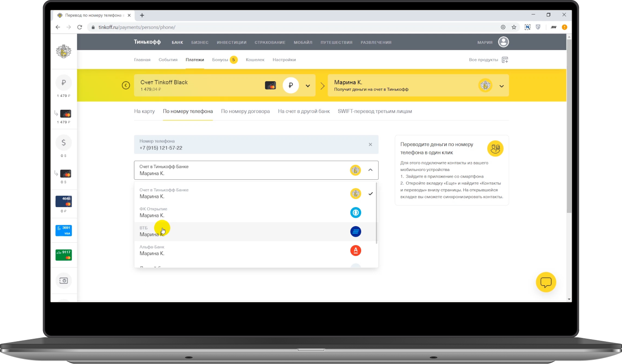Click the address bar URL

(x=137, y=27)
